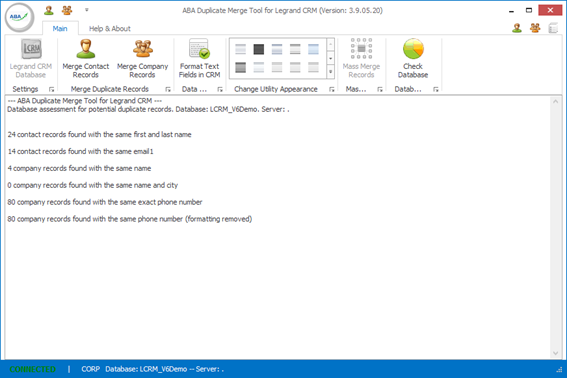Click single-person icon right of the tab row
Image resolution: width=567 pixels, height=378 pixels.
pyautogui.click(x=517, y=28)
